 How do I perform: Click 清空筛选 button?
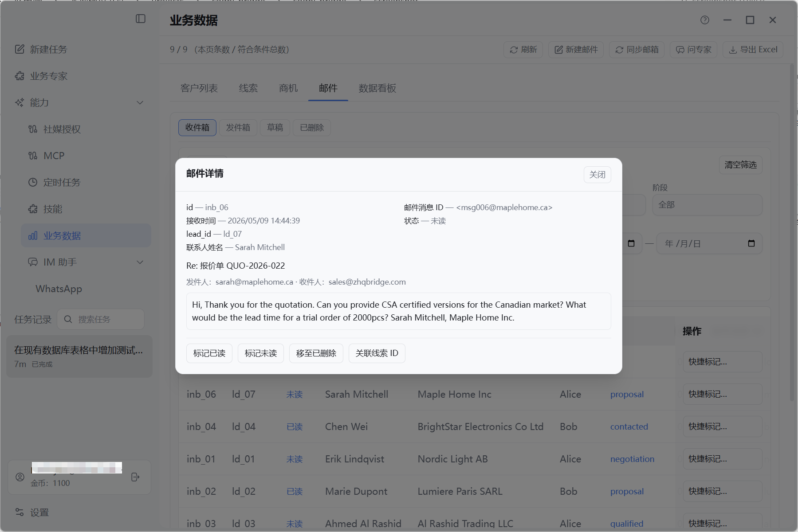pos(741,165)
